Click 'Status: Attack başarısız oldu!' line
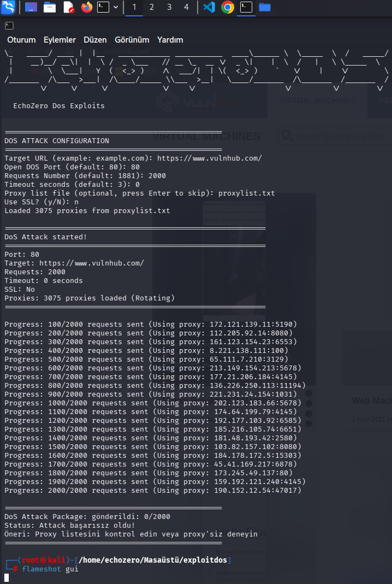This screenshot has width=392, height=584. pyautogui.click(x=70, y=526)
